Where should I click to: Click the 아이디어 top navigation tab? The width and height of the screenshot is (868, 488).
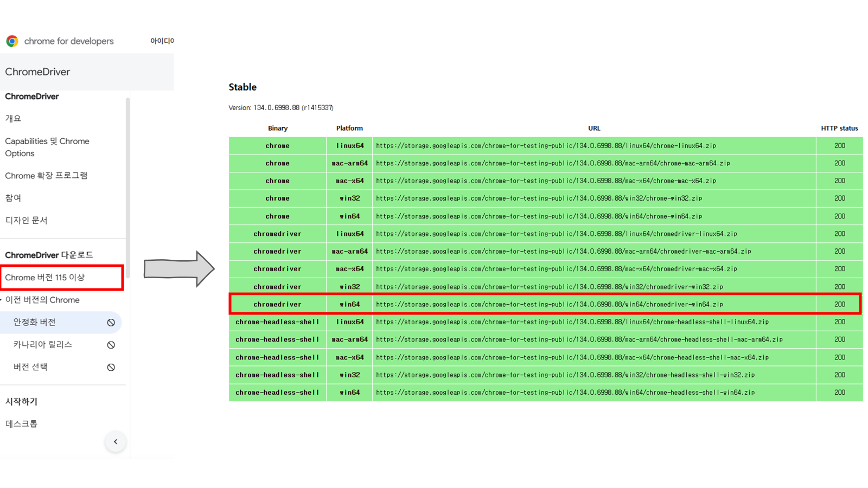(162, 41)
